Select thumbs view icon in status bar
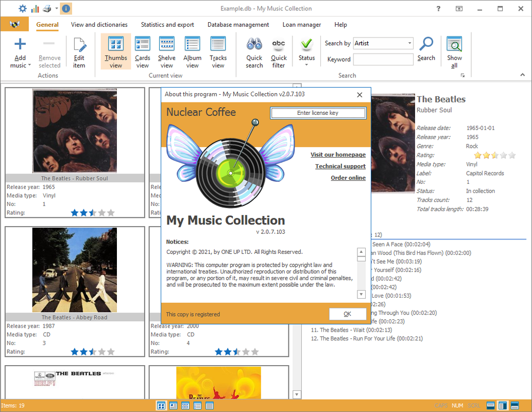The width and height of the screenshot is (532, 412). [161, 405]
